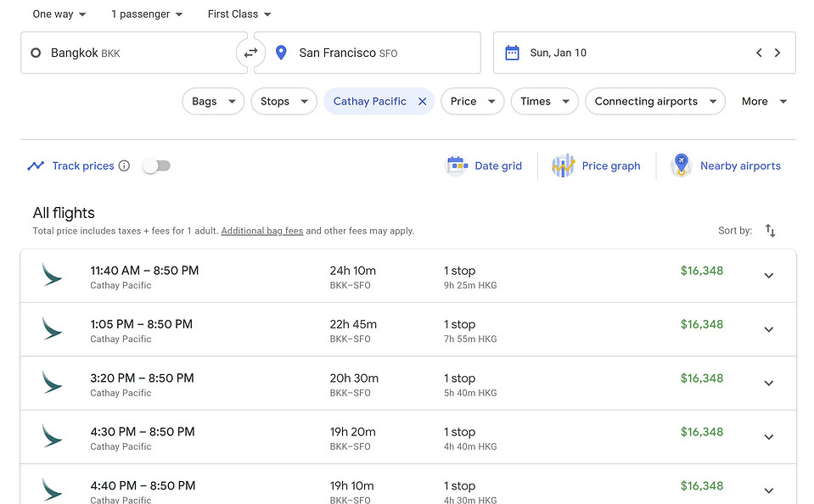Image resolution: width=814 pixels, height=504 pixels.
Task: Open the First Class cabin dropdown
Action: (239, 14)
